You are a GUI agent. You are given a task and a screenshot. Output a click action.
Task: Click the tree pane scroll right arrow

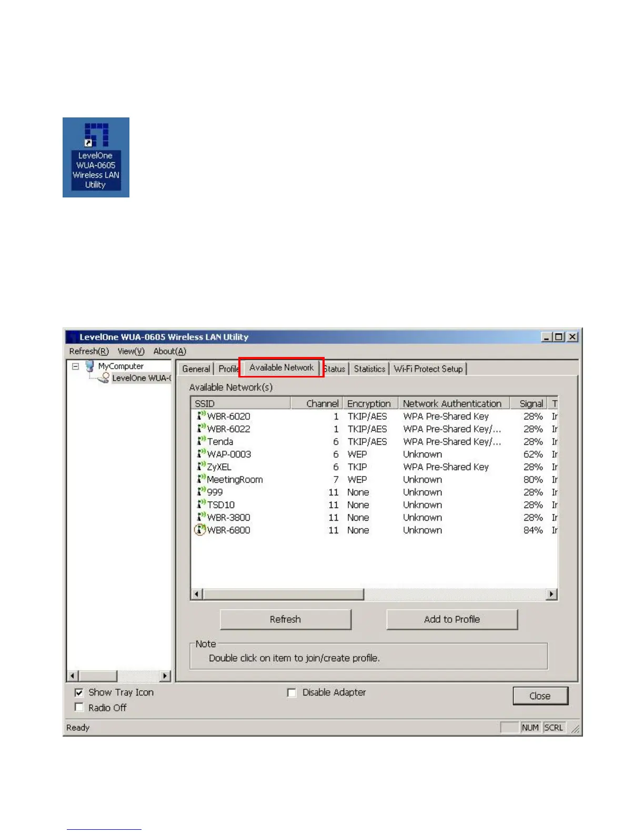point(165,676)
